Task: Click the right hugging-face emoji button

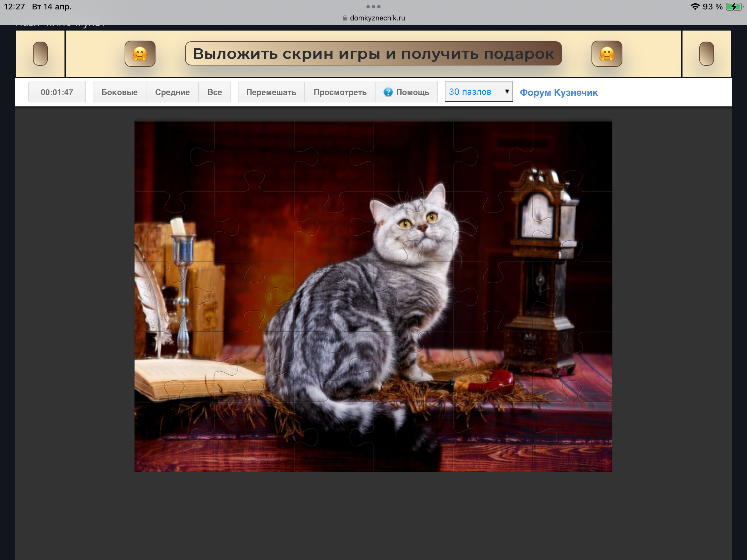Action: click(x=607, y=54)
